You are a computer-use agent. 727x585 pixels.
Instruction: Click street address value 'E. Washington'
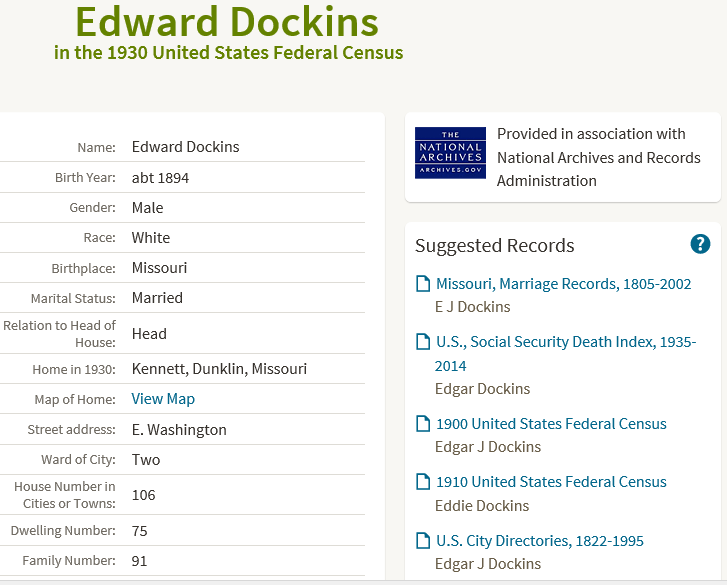tap(179, 430)
